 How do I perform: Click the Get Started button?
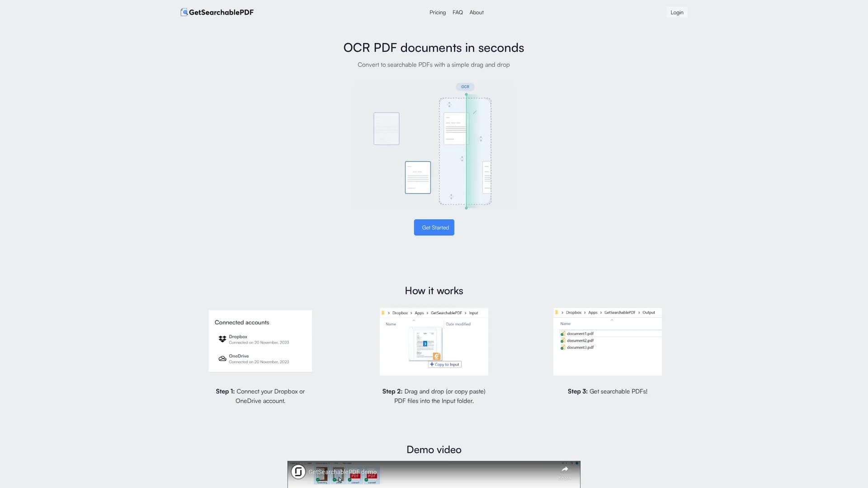434,227
